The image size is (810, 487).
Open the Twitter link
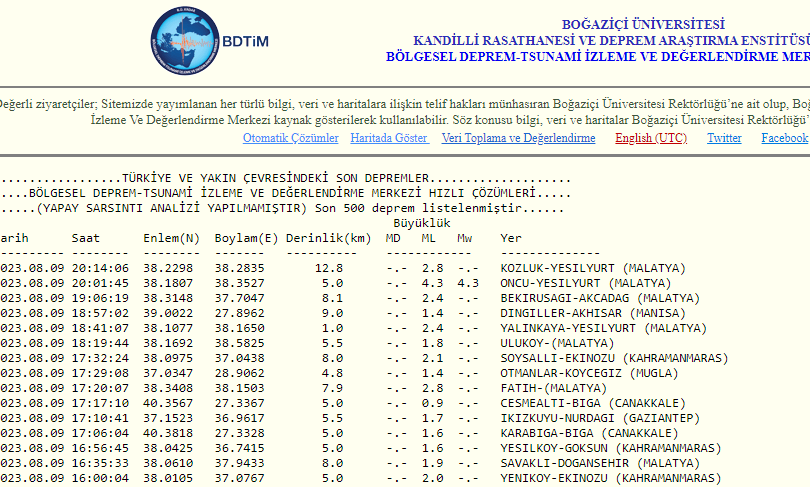724,138
